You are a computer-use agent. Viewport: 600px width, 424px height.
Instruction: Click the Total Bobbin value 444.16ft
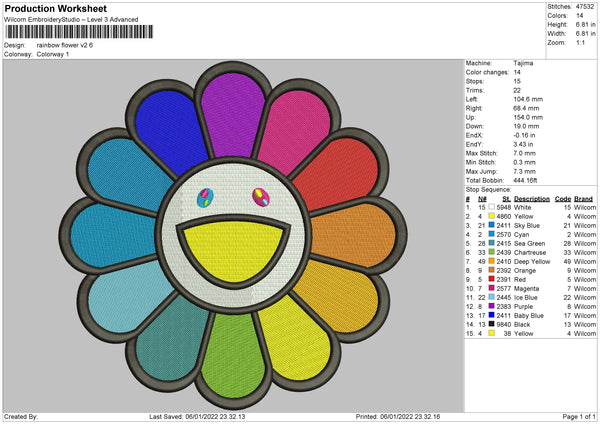click(525, 180)
